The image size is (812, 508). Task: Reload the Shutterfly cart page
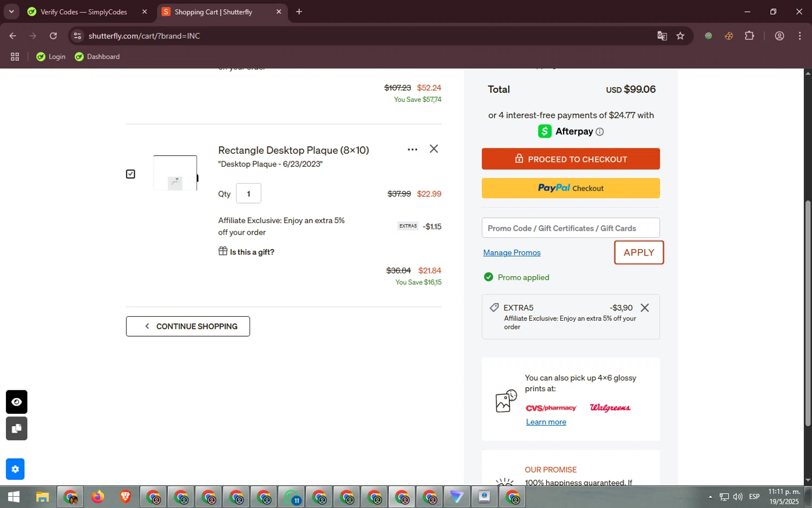[x=53, y=36]
